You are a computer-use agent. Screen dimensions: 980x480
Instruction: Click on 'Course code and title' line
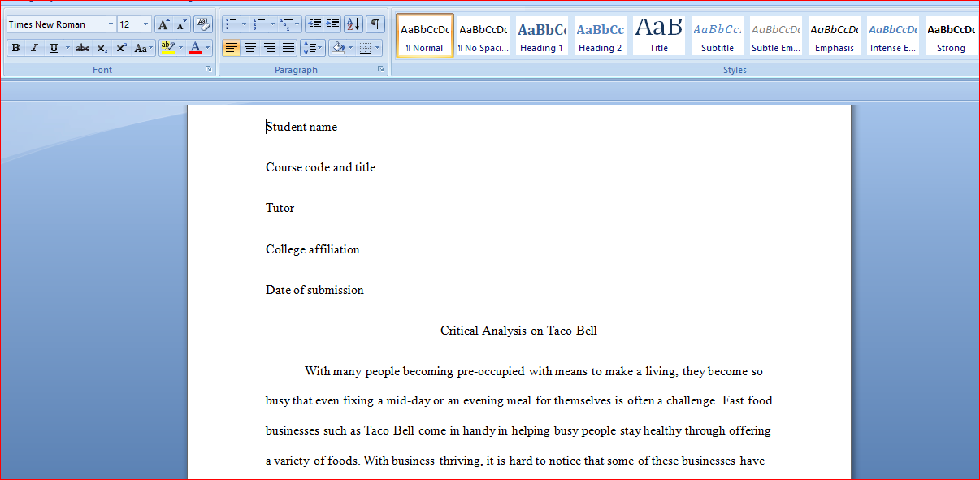coord(320,168)
